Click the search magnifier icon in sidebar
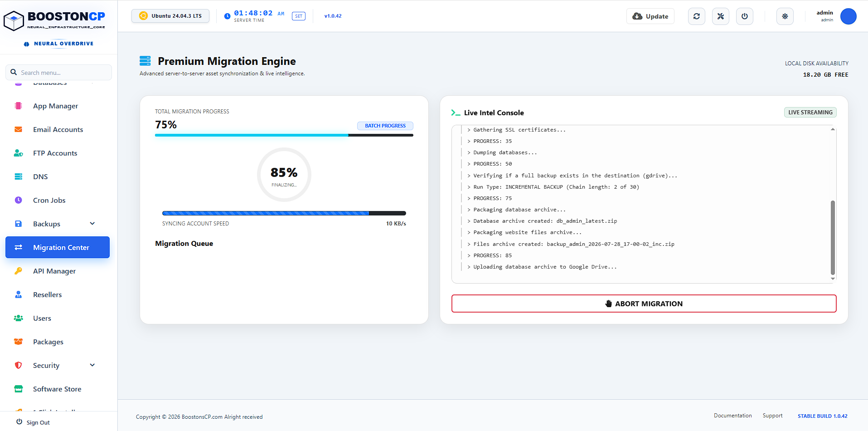This screenshot has width=868, height=431. tap(14, 72)
